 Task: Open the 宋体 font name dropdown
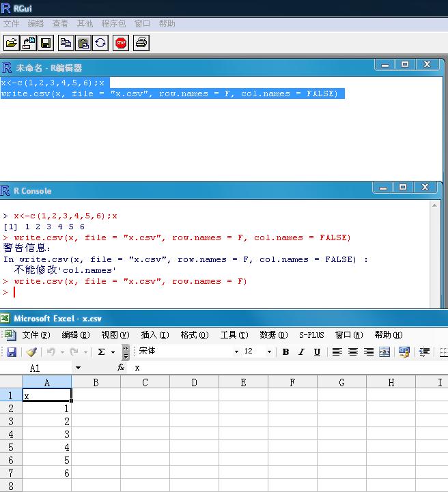(236, 352)
